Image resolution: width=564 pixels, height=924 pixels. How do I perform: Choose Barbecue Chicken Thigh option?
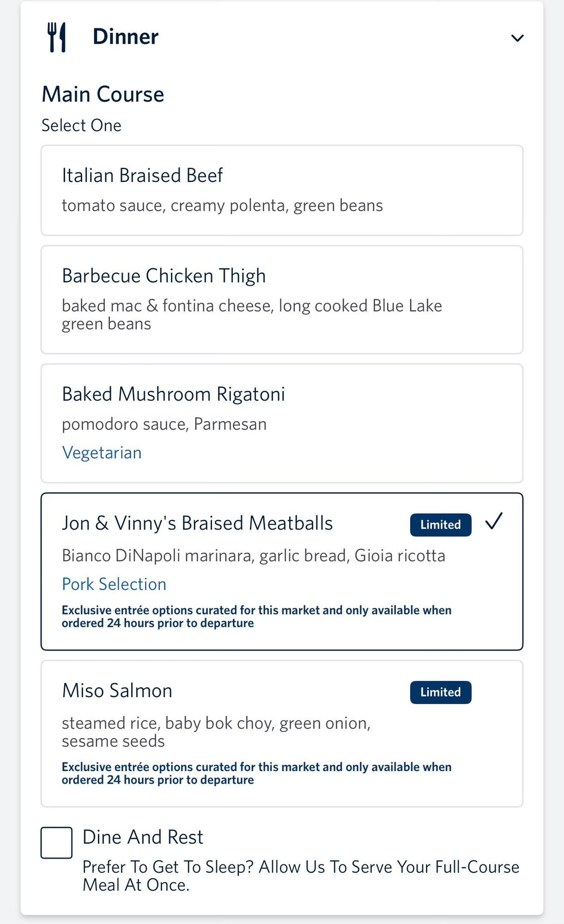(282, 300)
